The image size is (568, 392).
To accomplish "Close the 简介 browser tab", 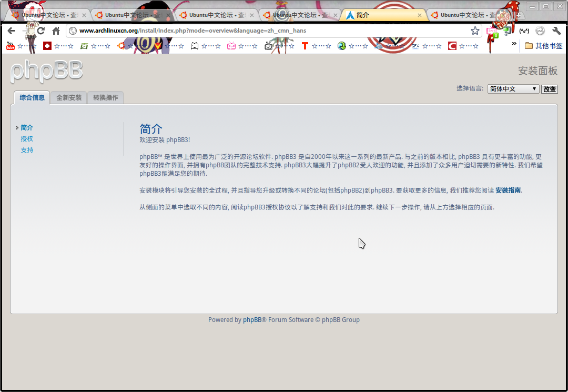I will click(x=420, y=15).
